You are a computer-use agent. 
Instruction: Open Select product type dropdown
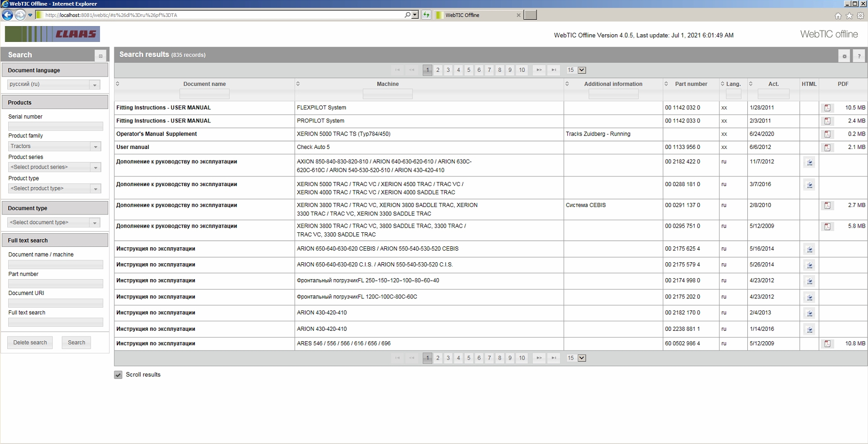click(x=55, y=188)
